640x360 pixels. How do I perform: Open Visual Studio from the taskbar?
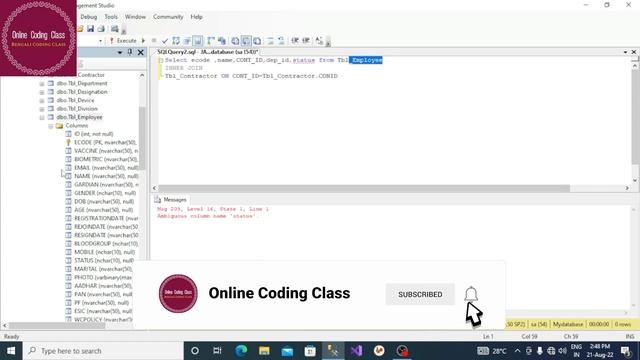pyautogui.click(x=356, y=351)
